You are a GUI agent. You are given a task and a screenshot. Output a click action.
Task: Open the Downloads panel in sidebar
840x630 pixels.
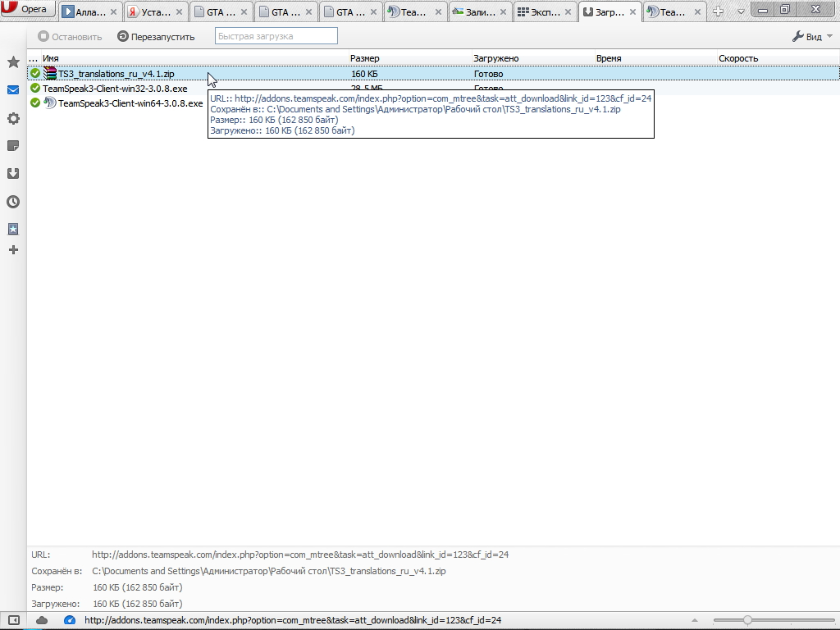point(13,174)
